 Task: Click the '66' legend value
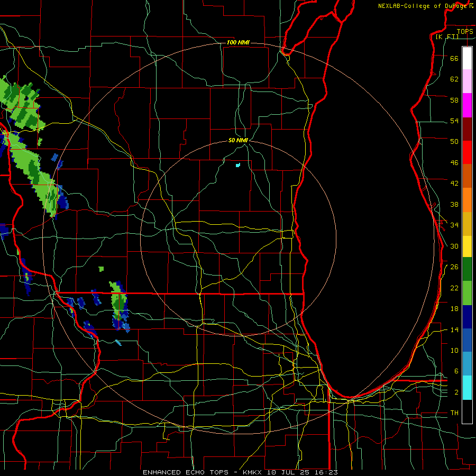click(x=454, y=58)
